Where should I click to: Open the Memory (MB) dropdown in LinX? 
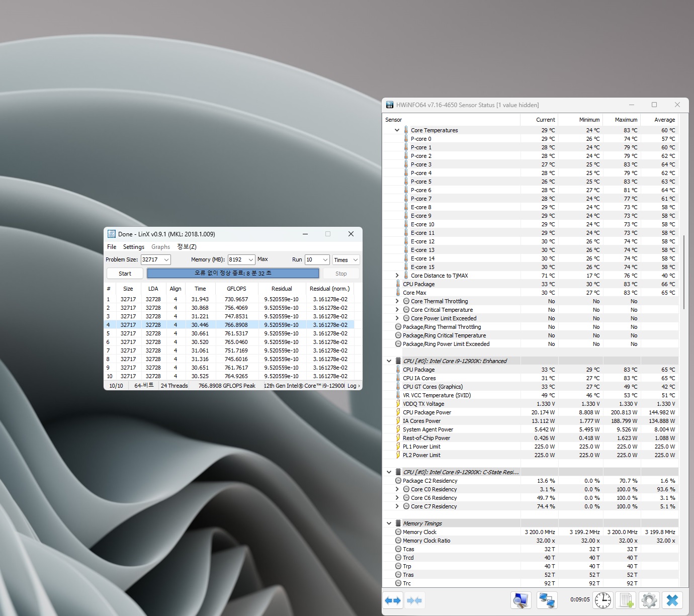tap(250, 260)
